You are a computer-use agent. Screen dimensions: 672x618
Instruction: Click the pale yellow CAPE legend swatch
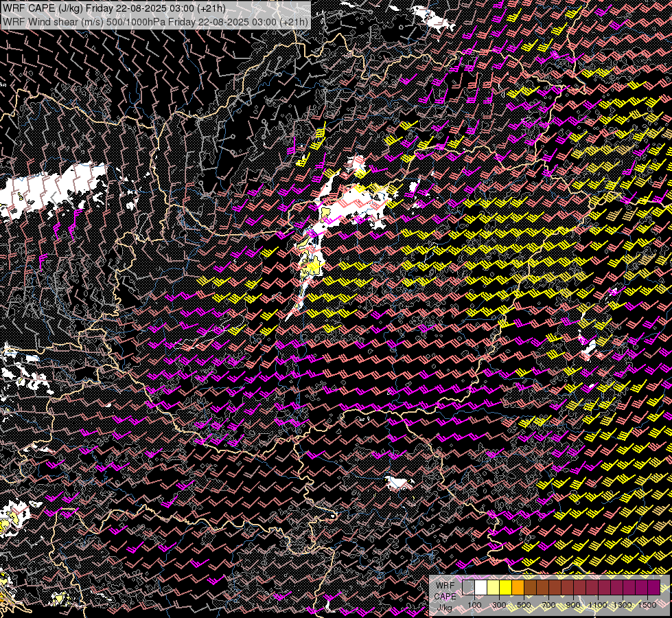tap(494, 587)
